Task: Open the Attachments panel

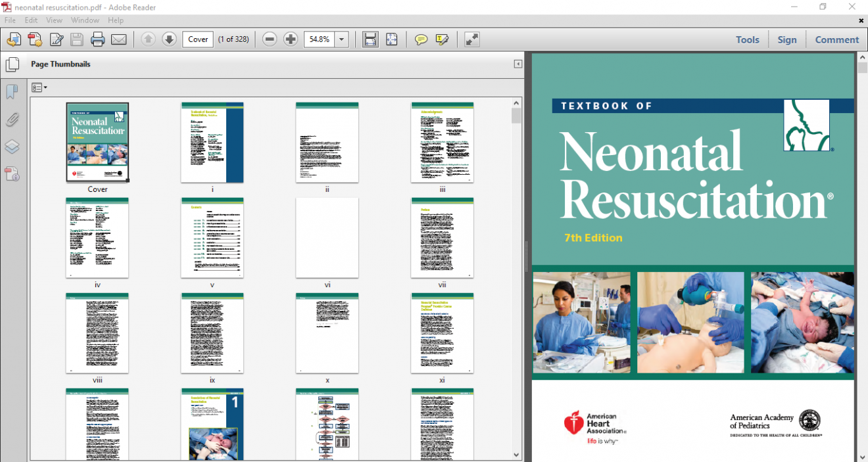Action: pyautogui.click(x=12, y=120)
